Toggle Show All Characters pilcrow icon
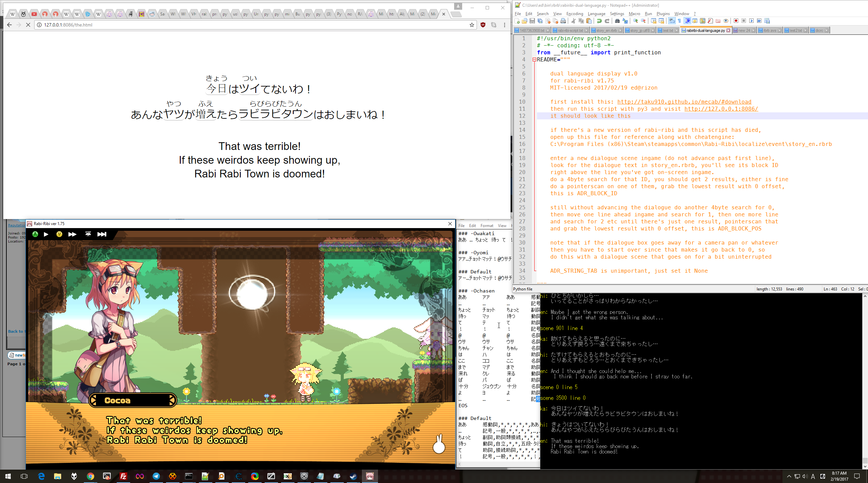 click(x=679, y=21)
